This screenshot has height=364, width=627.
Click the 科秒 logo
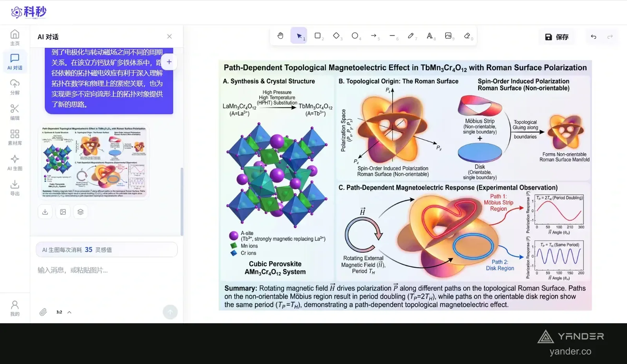(29, 12)
